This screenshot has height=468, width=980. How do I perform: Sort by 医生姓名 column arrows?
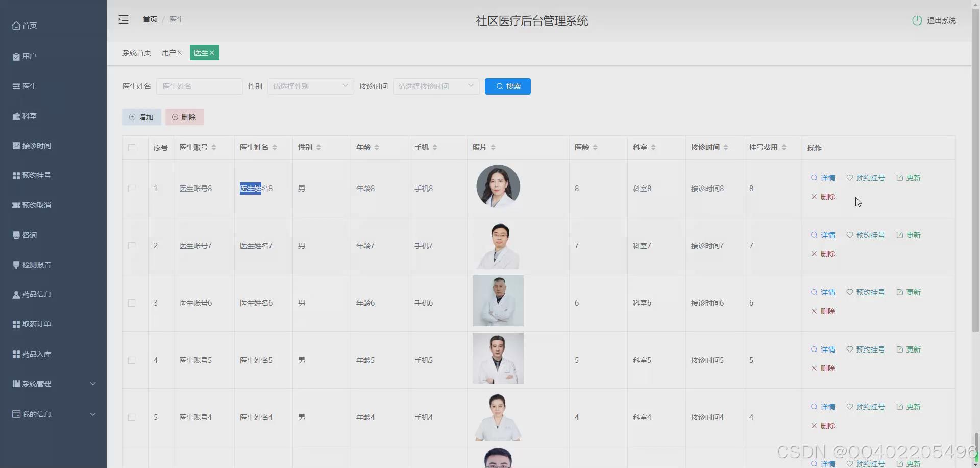[275, 147]
